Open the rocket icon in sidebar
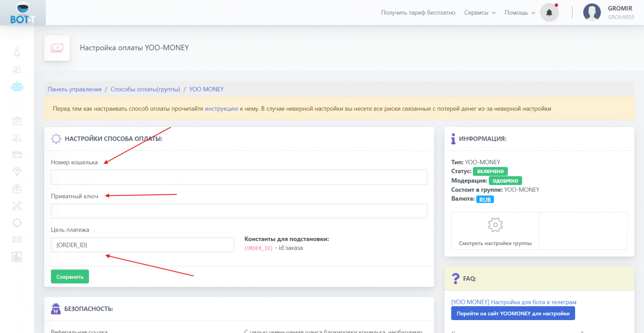 [17, 52]
